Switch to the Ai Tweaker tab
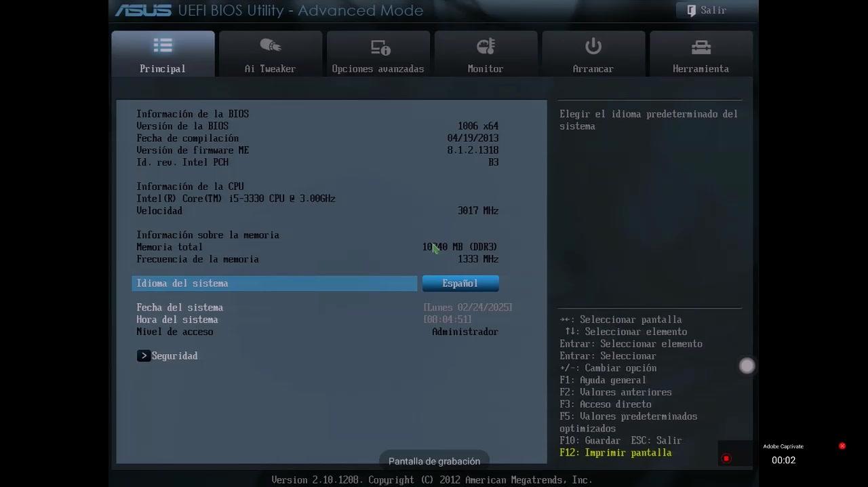Image resolution: width=868 pixels, height=487 pixels. pos(270,54)
